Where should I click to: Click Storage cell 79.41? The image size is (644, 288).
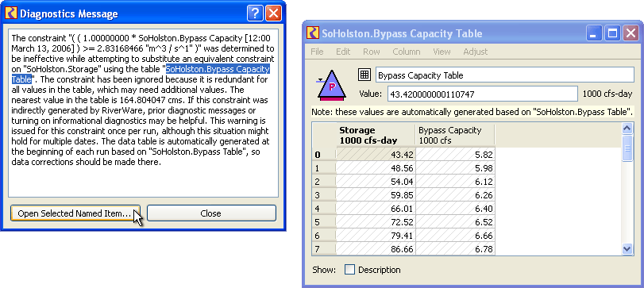(376, 235)
